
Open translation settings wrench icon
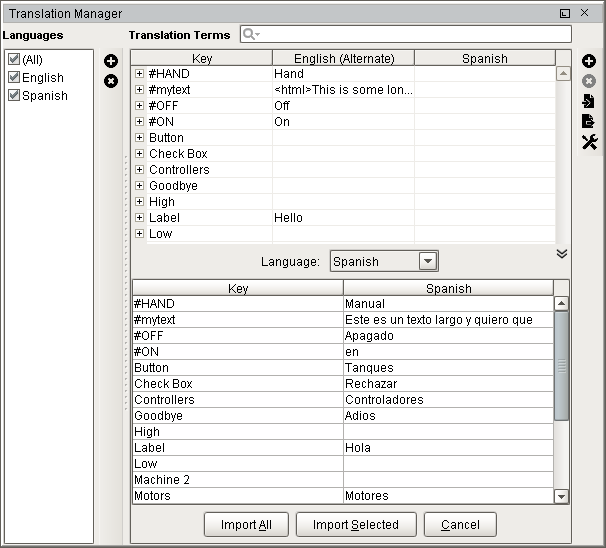[x=589, y=142]
